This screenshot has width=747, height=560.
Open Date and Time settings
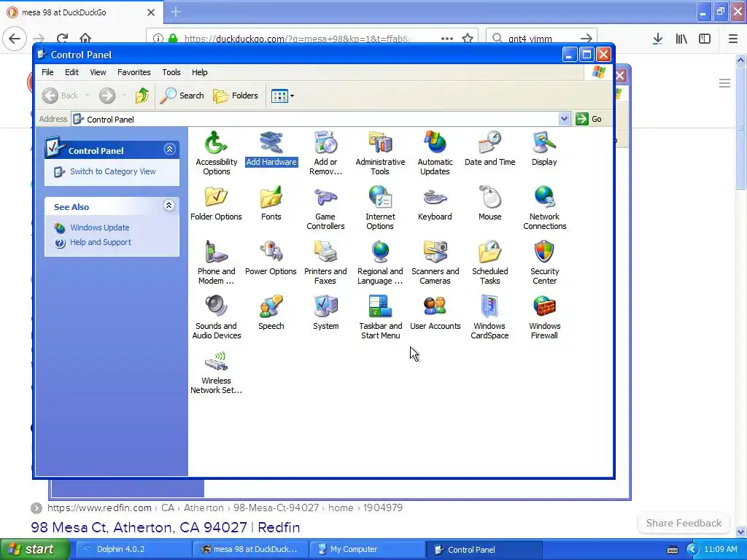pos(489,149)
